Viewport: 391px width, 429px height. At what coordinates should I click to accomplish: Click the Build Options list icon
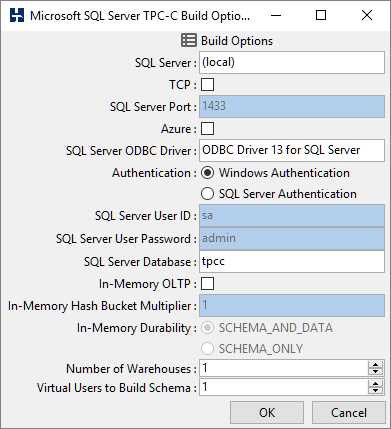click(189, 40)
